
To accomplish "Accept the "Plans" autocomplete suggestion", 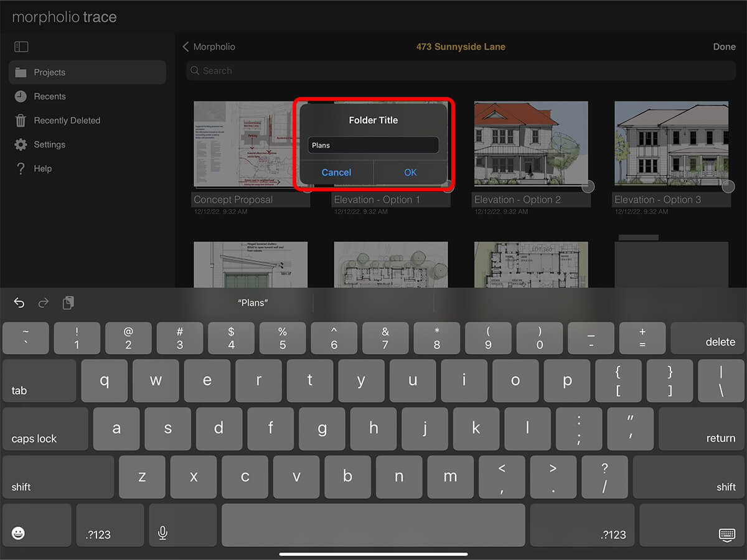I will (253, 303).
